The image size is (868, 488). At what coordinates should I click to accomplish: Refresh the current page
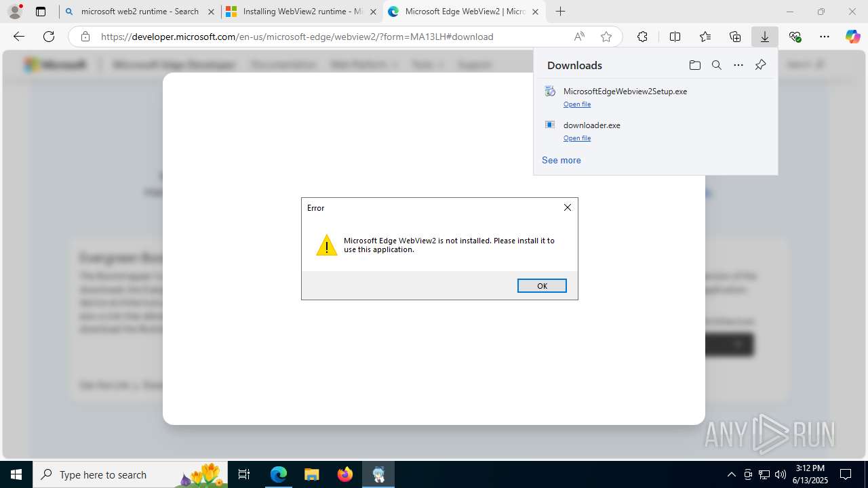click(49, 37)
